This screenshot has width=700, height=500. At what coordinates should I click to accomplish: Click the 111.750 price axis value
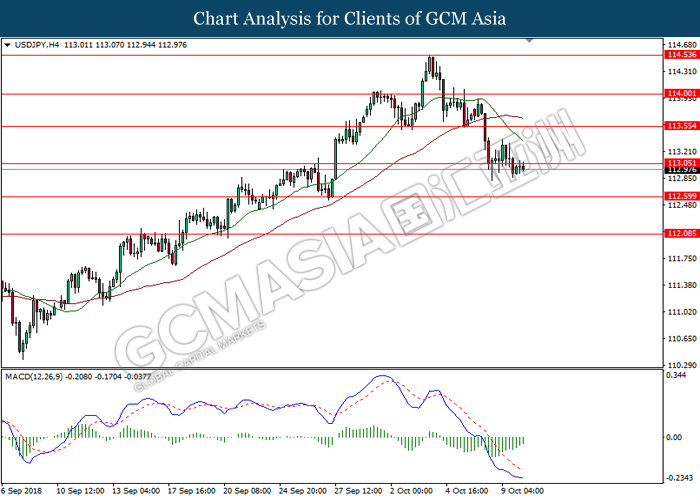click(x=682, y=258)
